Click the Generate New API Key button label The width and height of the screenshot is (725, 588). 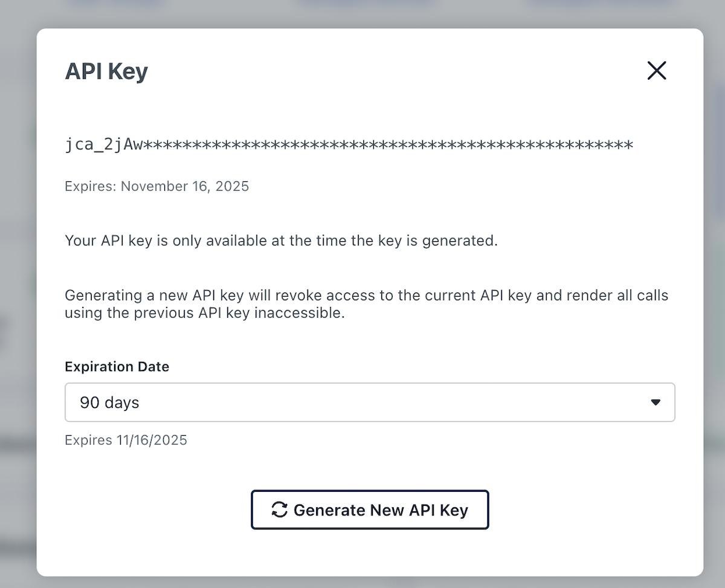tap(381, 510)
